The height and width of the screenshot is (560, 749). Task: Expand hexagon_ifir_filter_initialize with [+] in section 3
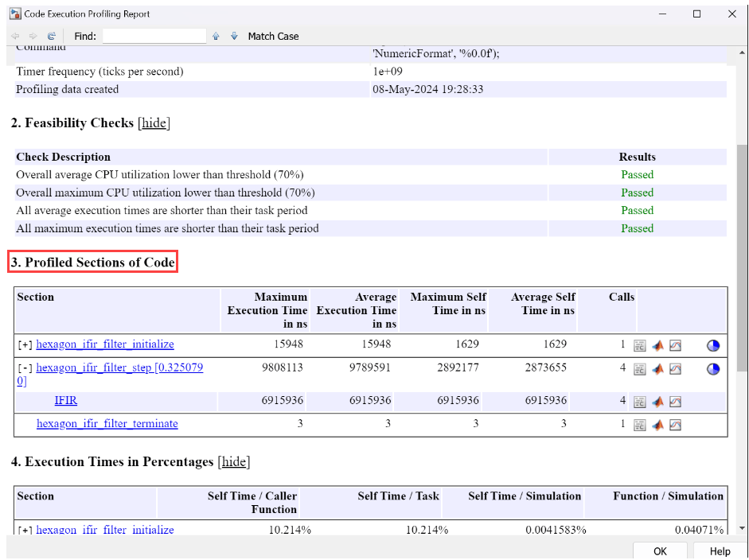click(25, 345)
